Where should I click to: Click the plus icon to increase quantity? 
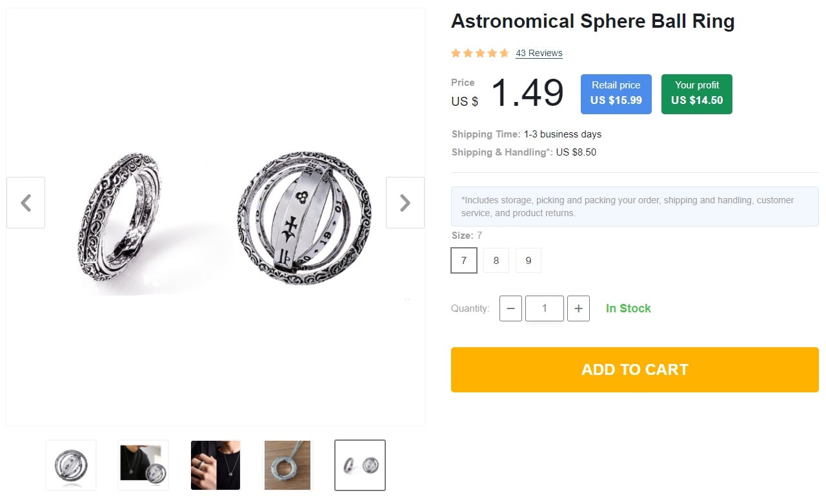(579, 308)
